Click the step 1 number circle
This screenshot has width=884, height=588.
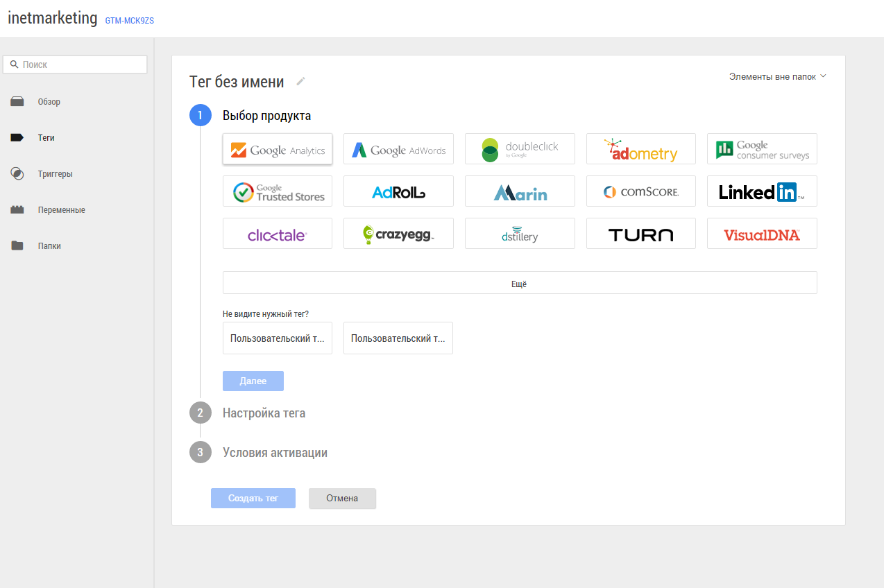pyautogui.click(x=201, y=116)
